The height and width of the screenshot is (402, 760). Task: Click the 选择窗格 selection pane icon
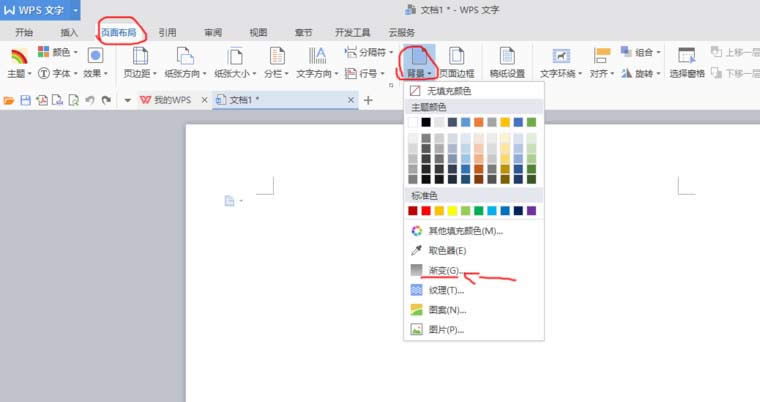(686, 56)
